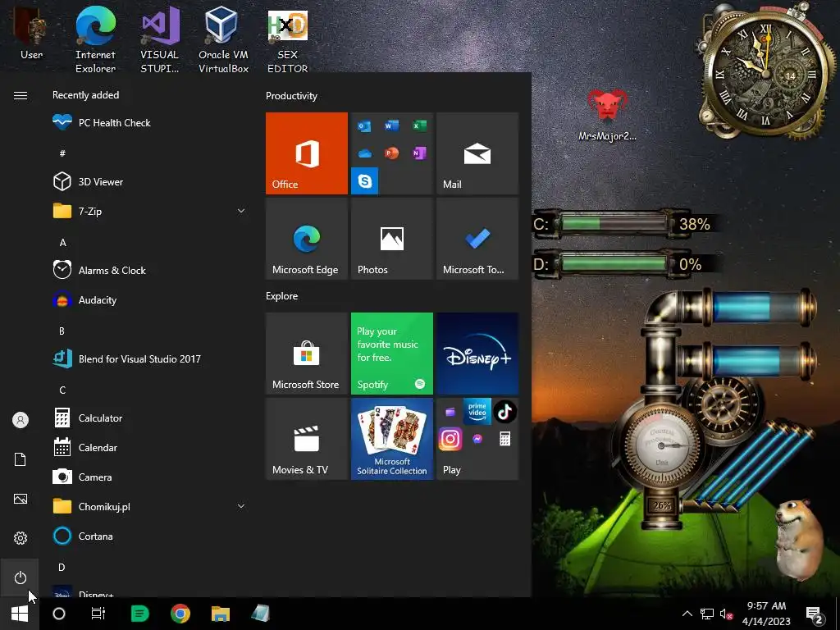Click the letter C section header
The image size is (840, 630).
click(62, 390)
